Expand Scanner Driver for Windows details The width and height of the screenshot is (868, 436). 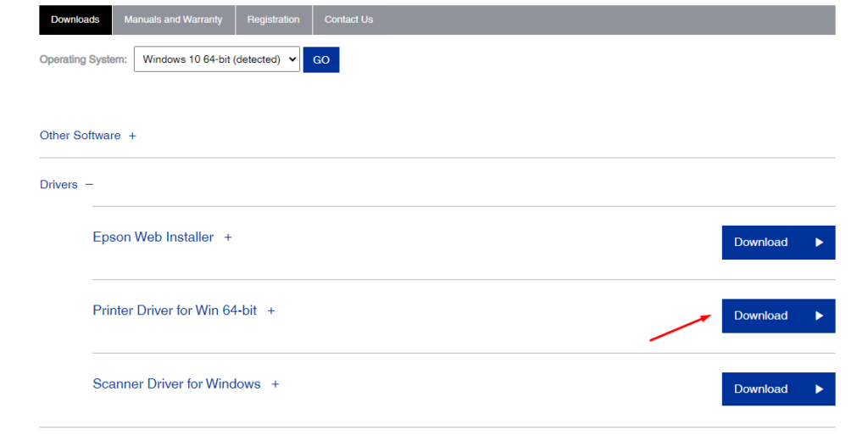pos(176,384)
